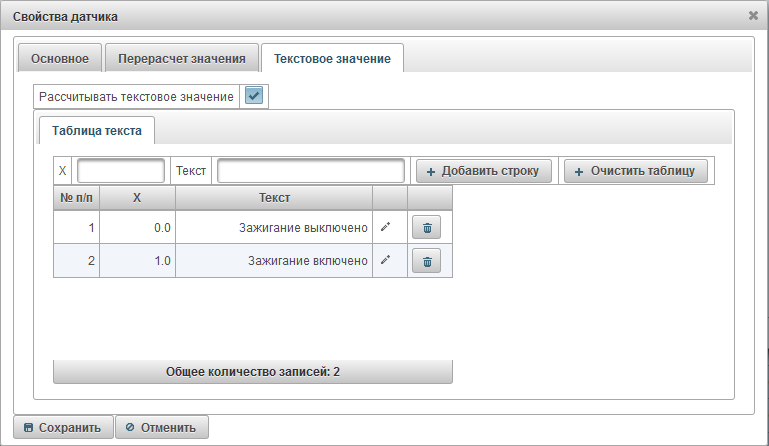This screenshot has height=446, width=769.
Task: Click the "Текст" column header
Action: pyautogui.click(x=274, y=198)
